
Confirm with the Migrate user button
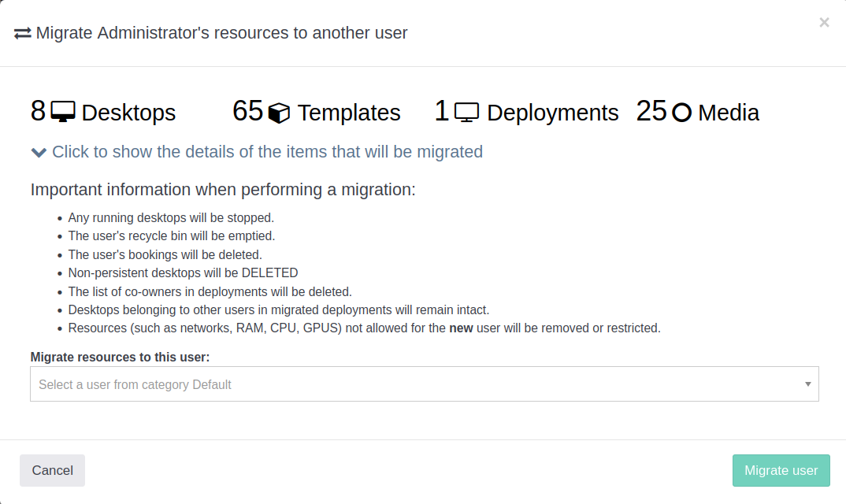tap(781, 470)
